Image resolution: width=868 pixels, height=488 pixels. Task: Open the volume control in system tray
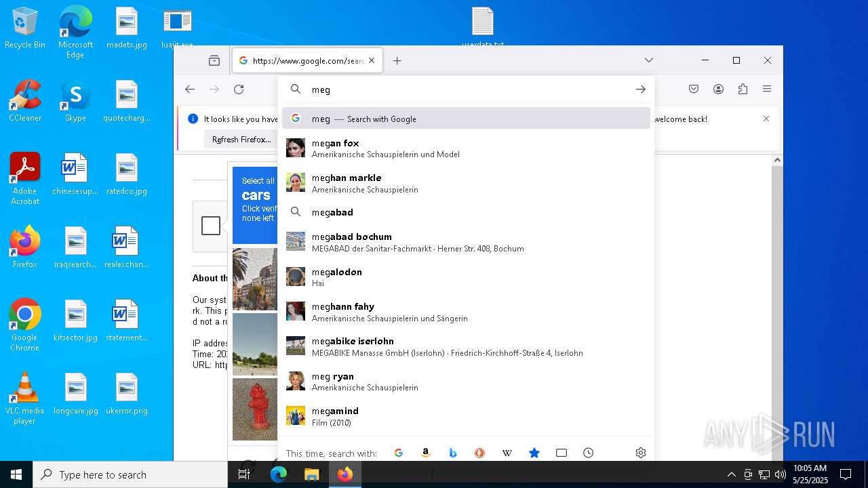(780, 474)
